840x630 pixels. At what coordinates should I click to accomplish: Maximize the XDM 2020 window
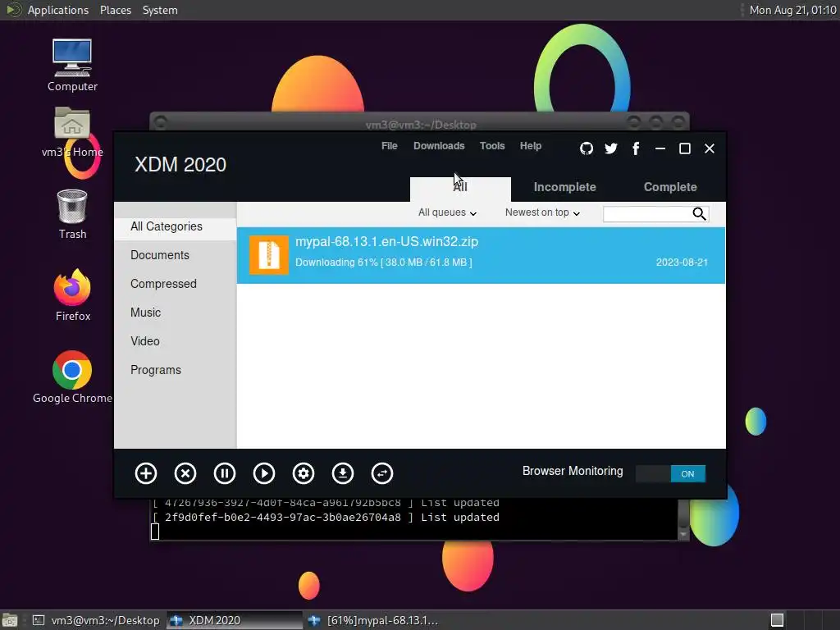click(685, 148)
